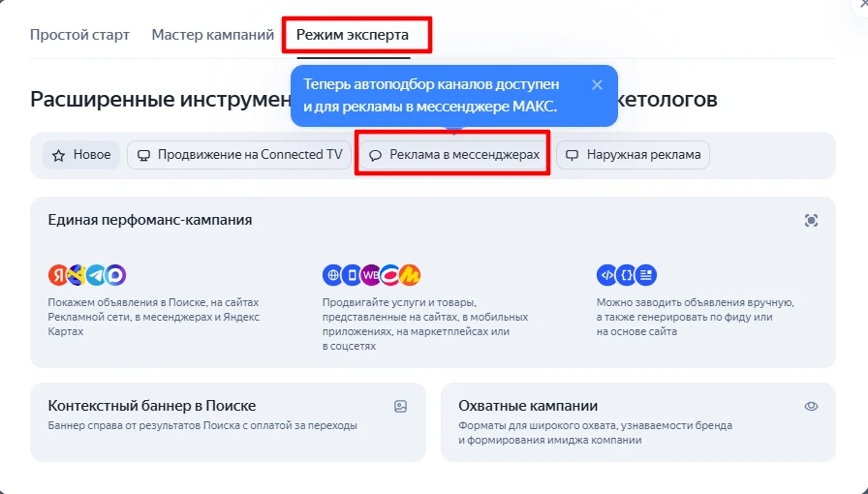Click the blue globe website icon
Screen dimensions: 868x494
point(332,275)
